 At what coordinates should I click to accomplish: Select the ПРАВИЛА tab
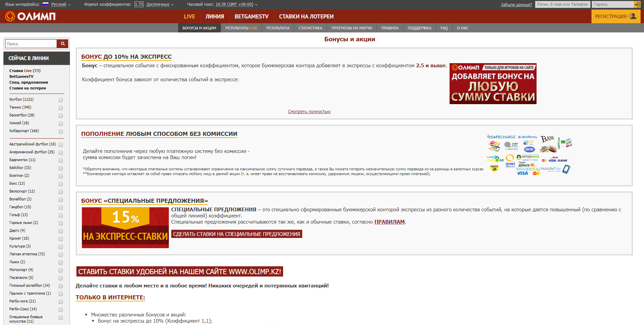(x=390, y=28)
